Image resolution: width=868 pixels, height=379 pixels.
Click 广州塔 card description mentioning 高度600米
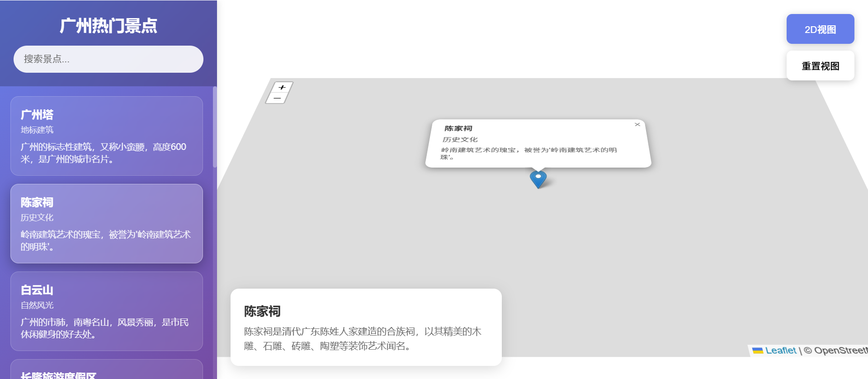click(104, 153)
